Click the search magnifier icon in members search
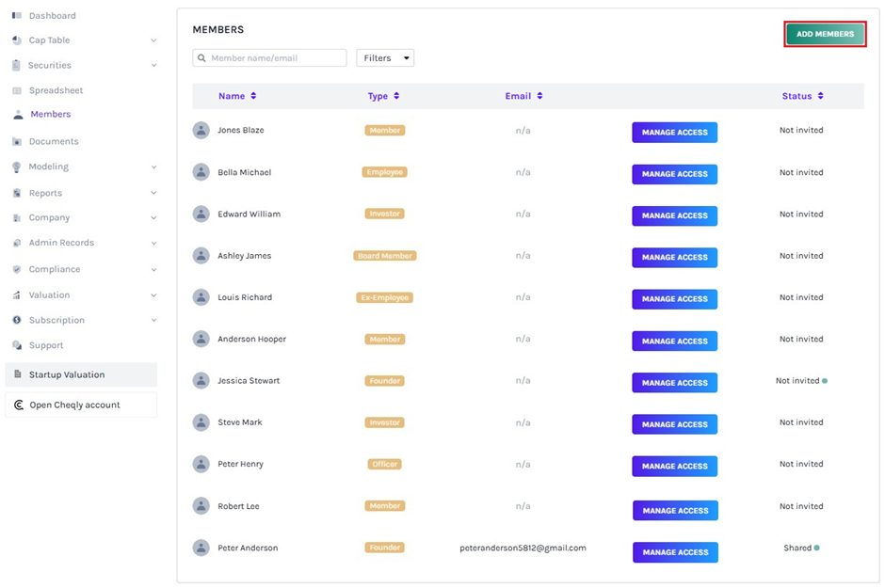 pos(201,58)
